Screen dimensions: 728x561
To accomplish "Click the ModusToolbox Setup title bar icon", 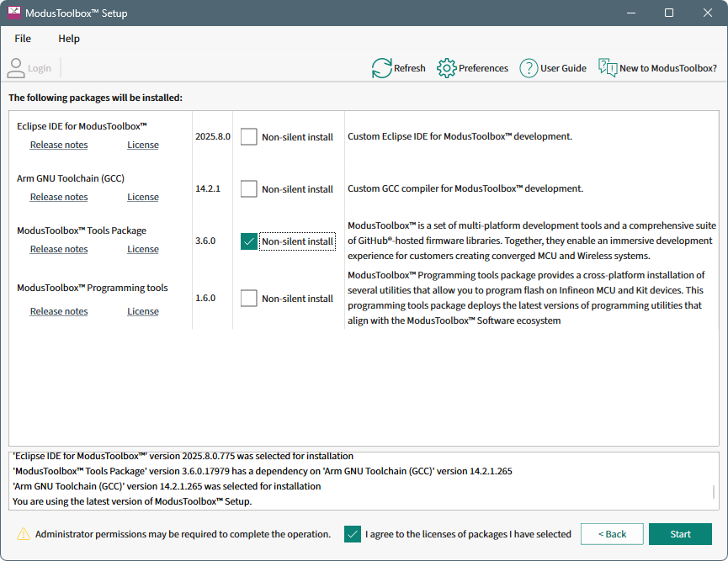I will [x=14, y=13].
